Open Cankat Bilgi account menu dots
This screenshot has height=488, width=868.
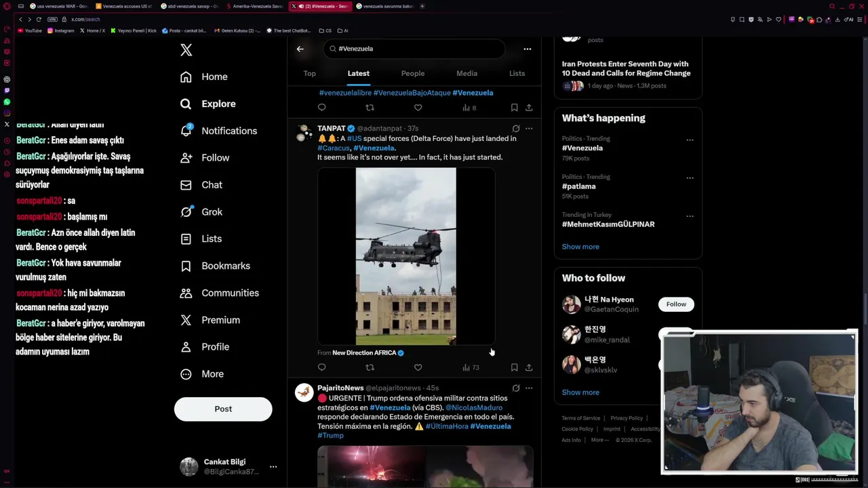click(273, 467)
